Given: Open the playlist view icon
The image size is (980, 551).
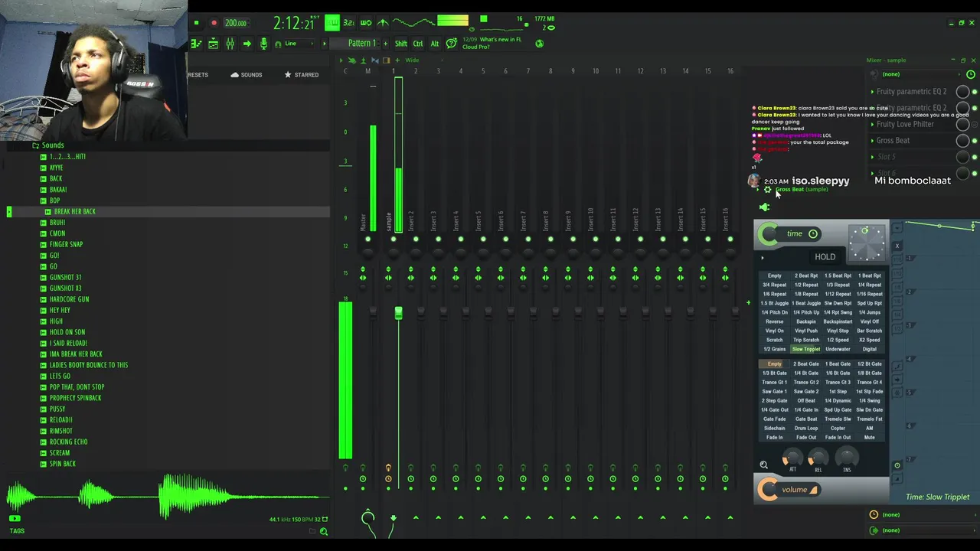Looking at the screenshot, I should click(197, 44).
